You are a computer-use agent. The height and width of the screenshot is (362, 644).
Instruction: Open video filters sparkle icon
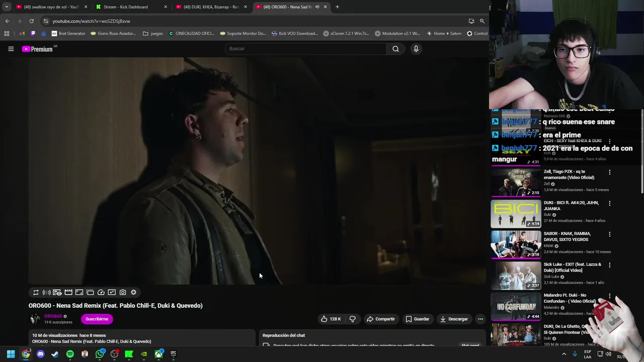(x=112, y=292)
